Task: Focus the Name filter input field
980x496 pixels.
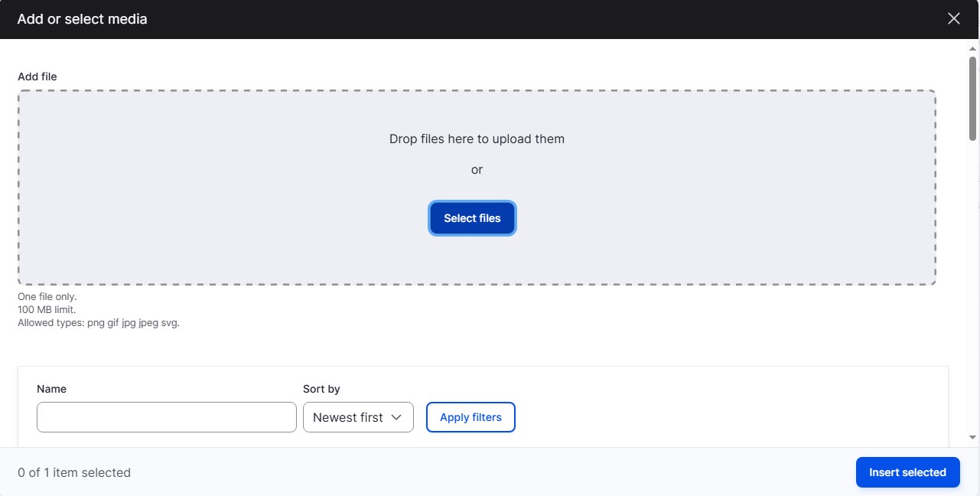Action: (x=167, y=417)
